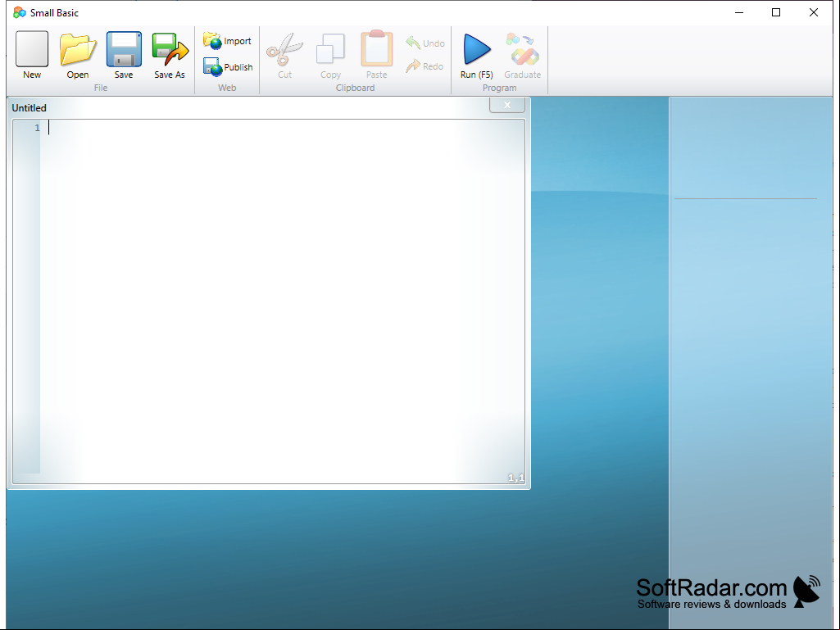The image size is (840, 630).
Task: Minimize the Small Basic window
Action: [x=739, y=12]
